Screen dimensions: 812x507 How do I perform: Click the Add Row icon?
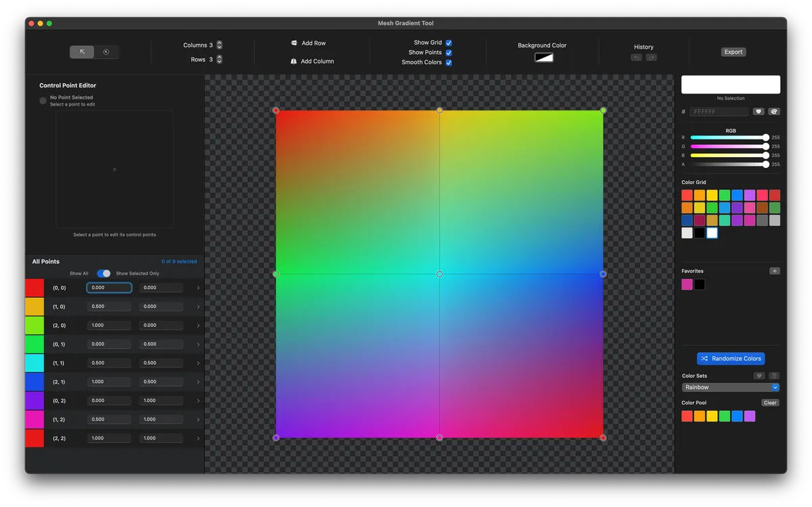(294, 43)
